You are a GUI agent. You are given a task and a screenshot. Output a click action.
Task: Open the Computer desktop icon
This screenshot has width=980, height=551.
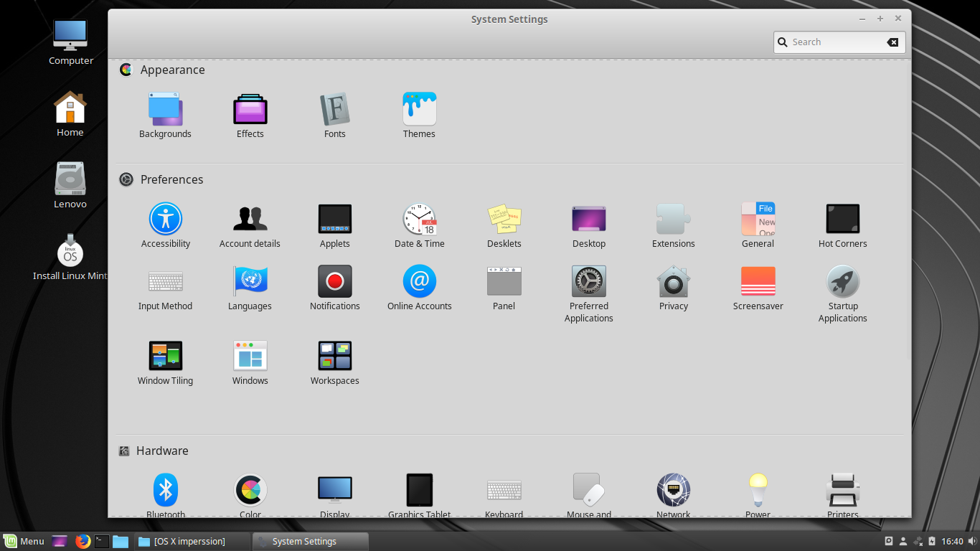coord(70,42)
